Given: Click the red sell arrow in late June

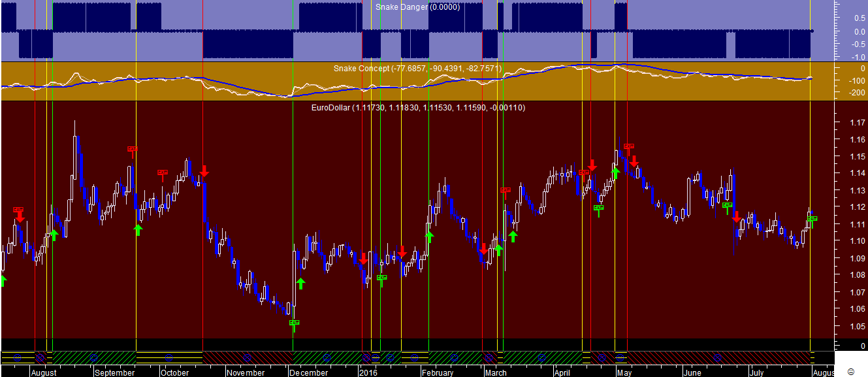Looking at the screenshot, I should [735, 216].
